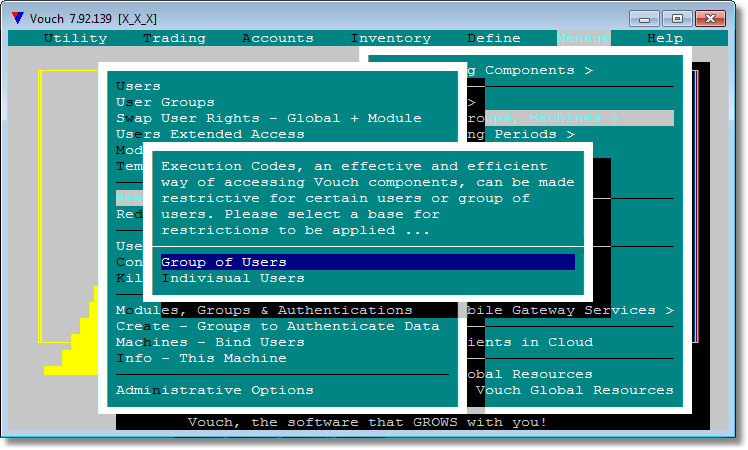Open the Accounts menu
The image size is (748, 450).
click(278, 38)
